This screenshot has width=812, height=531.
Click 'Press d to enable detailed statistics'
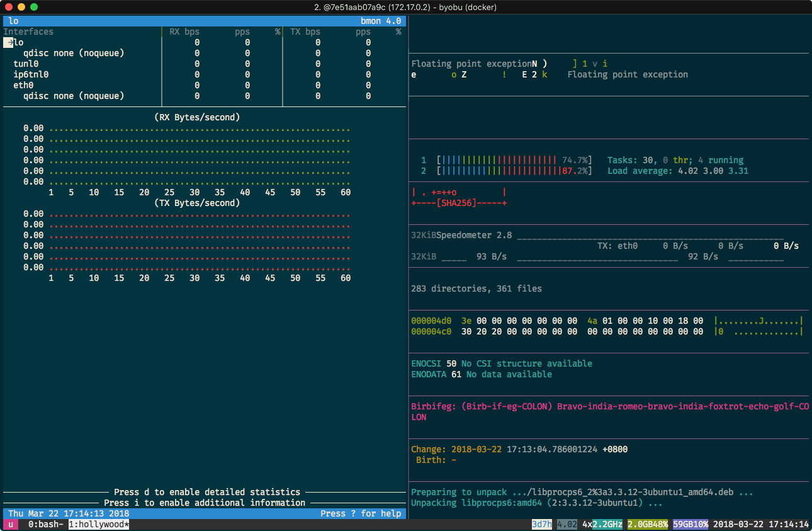point(207,492)
